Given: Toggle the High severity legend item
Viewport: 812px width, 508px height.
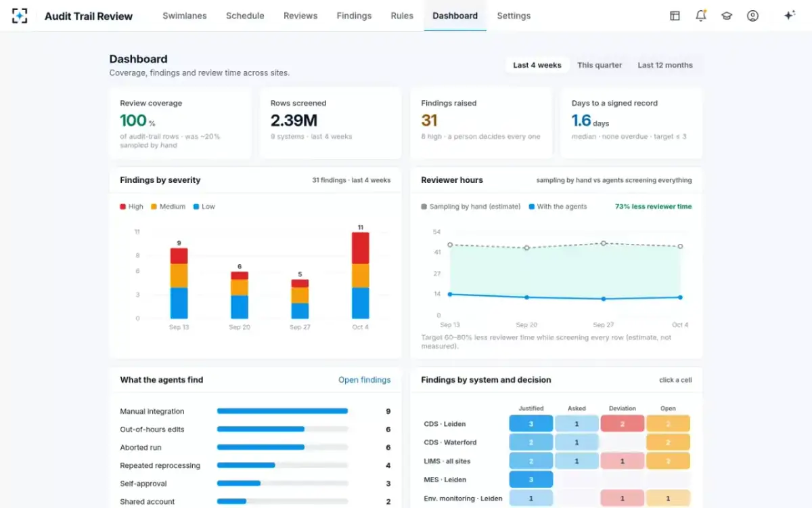Looking at the screenshot, I should pyautogui.click(x=132, y=207).
